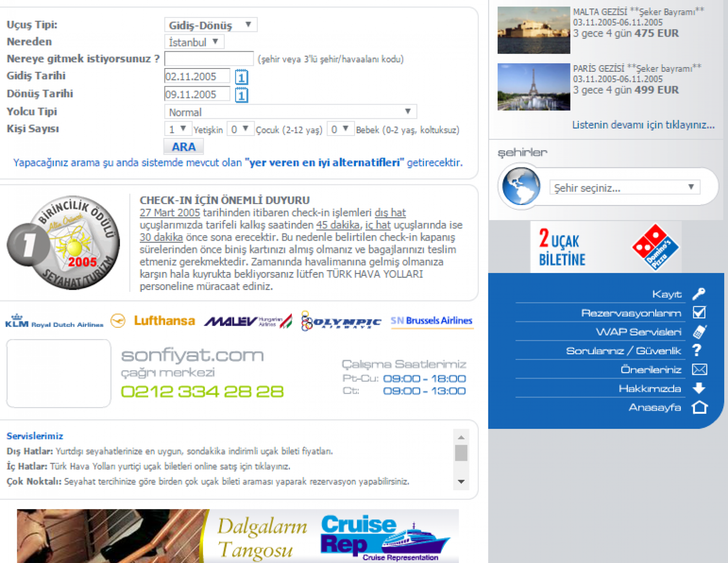Open the return date calendar icon

241,95
